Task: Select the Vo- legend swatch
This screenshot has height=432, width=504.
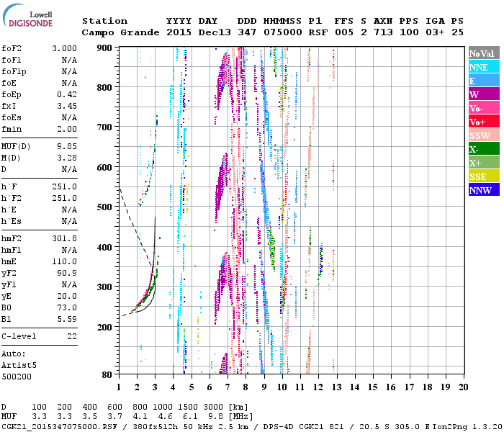Action: tap(484, 108)
